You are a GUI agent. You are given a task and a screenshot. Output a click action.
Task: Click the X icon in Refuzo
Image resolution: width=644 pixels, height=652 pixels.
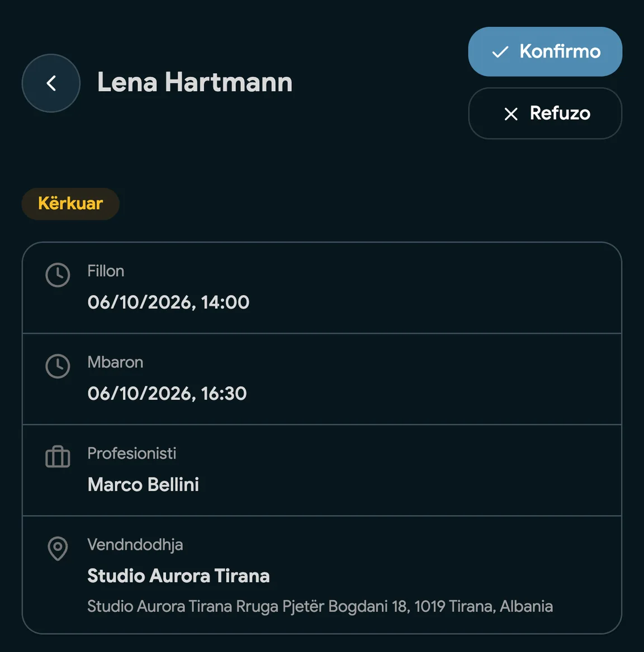(510, 114)
